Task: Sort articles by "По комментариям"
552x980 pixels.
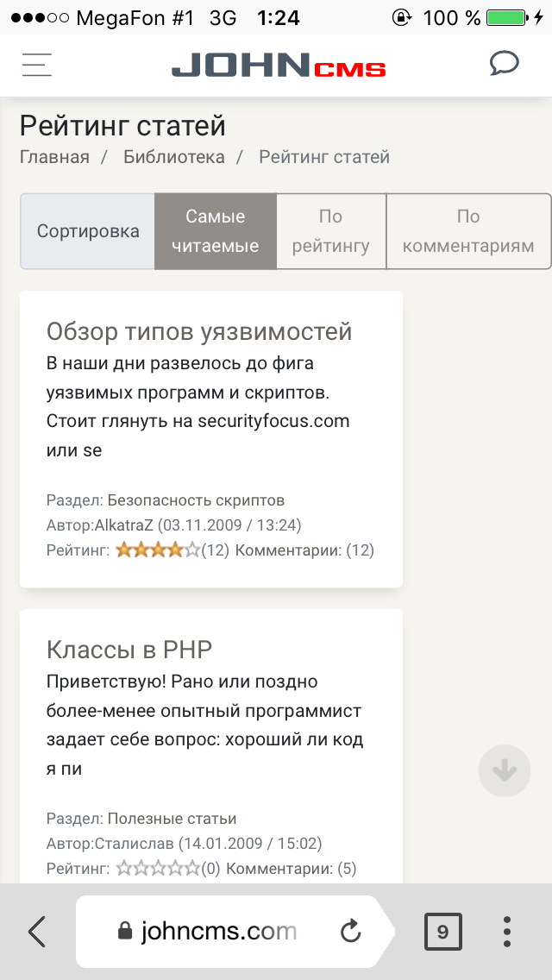Action: (x=468, y=231)
